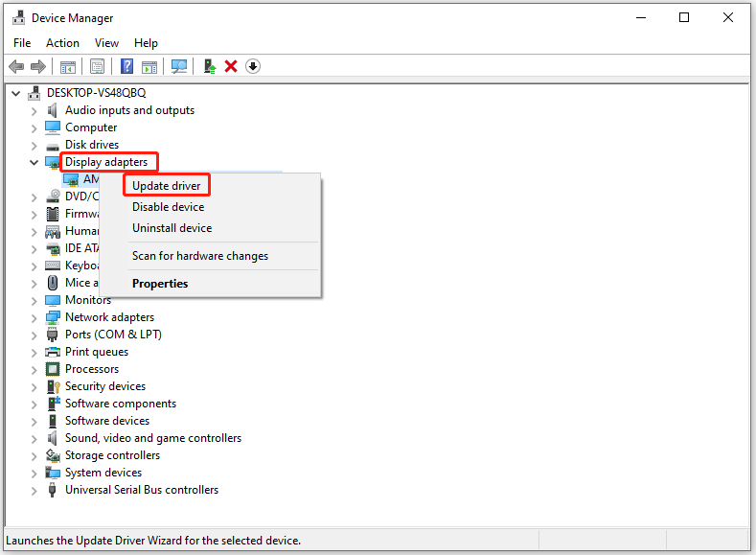Click the Storage controllers icon

pyautogui.click(x=53, y=455)
